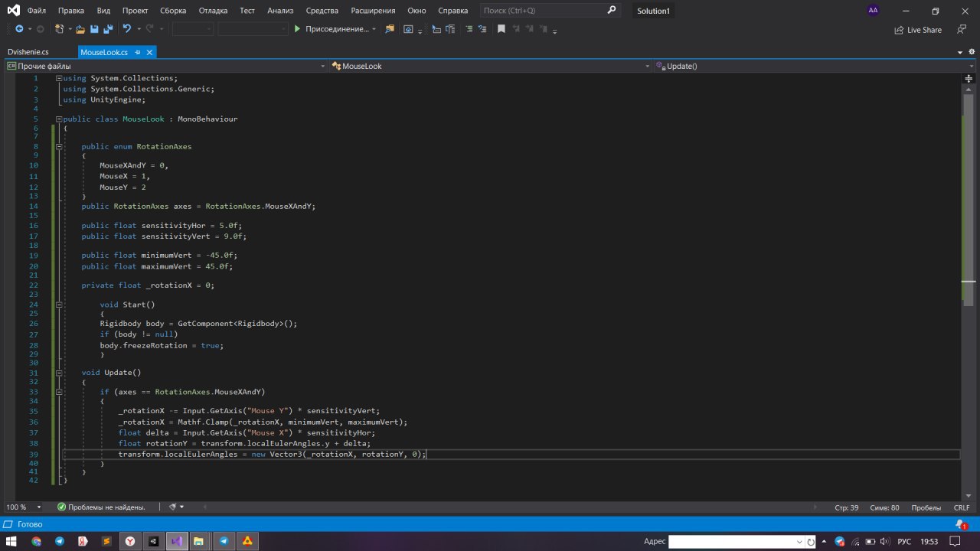Click the split editor handle above scrollbar
980x551 pixels.
point(969,78)
